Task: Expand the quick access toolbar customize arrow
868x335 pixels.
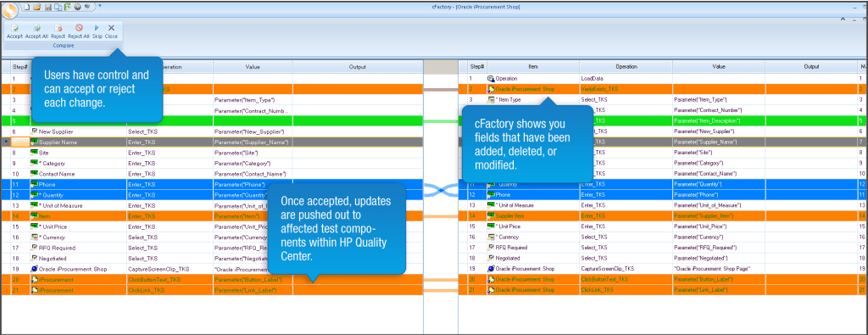Action: click(100, 6)
